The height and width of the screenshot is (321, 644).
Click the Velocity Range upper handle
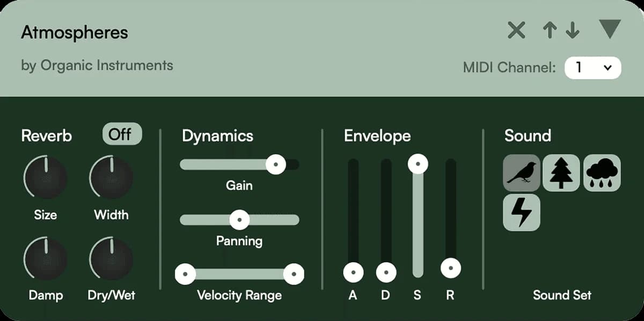(294, 274)
